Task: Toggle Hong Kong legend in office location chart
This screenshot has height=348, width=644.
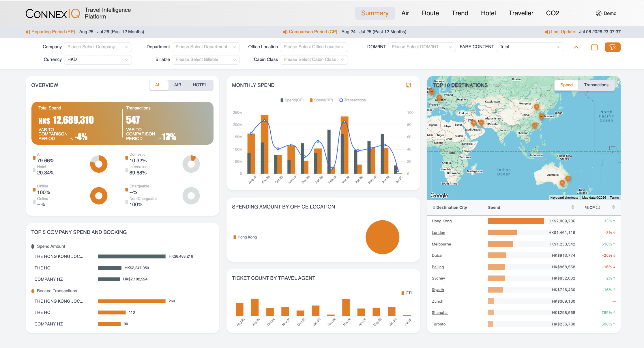Action: [x=245, y=237]
